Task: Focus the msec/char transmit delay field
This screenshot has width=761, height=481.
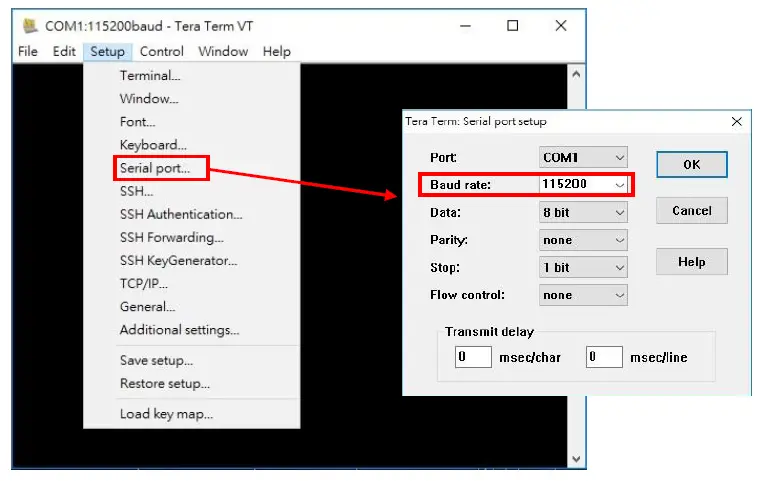Action: click(473, 357)
